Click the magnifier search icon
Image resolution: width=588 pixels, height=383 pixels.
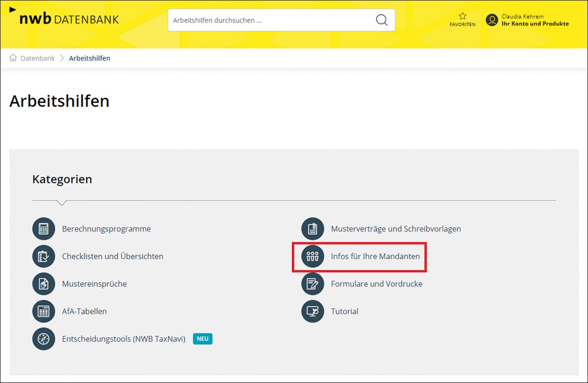coord(381,20)
